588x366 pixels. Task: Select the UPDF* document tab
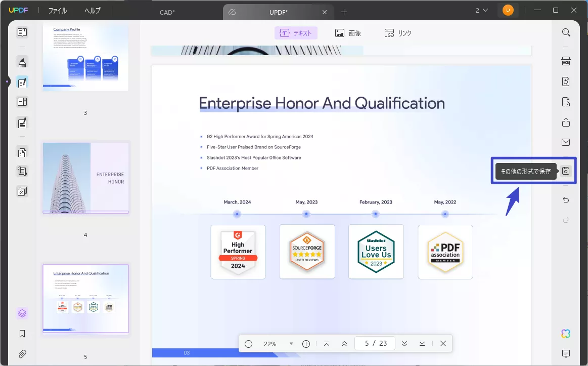278,12
